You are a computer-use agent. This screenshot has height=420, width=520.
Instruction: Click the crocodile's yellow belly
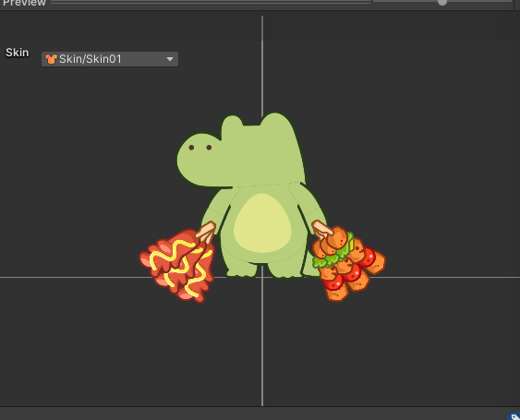(x=262, y=223)
